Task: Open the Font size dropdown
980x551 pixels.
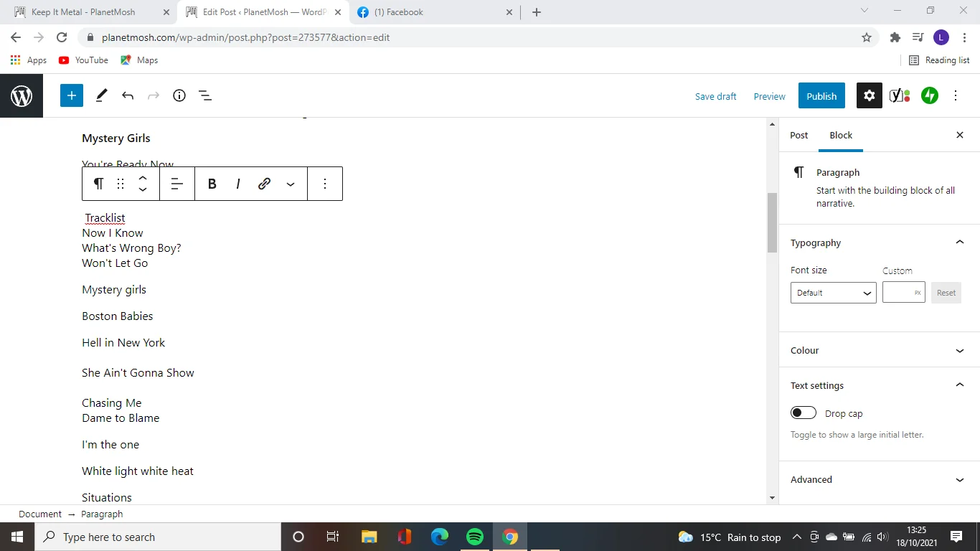Action: pyautogui.click(x=833, y=293)
